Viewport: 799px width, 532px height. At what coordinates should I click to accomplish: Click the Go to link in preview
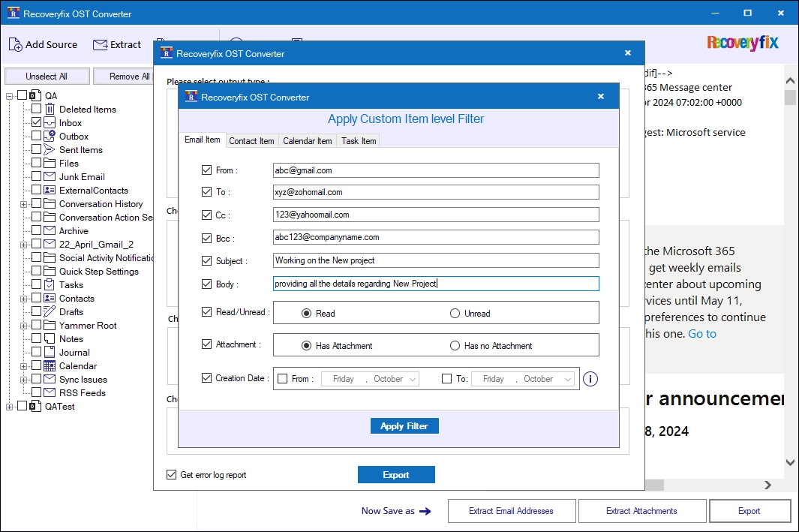click(x=701, y=334)
